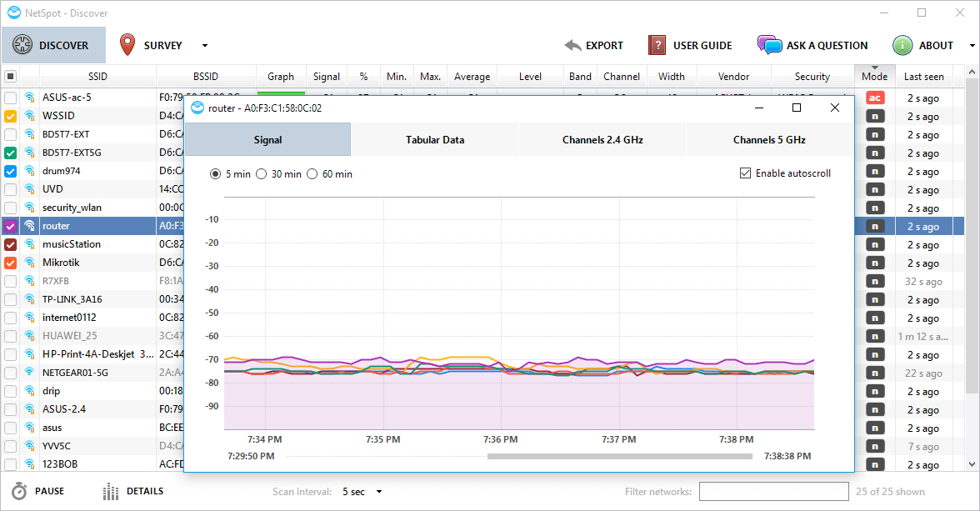Click the Export arrow icon
Screen dimensions: 980x511
point(572,46)
